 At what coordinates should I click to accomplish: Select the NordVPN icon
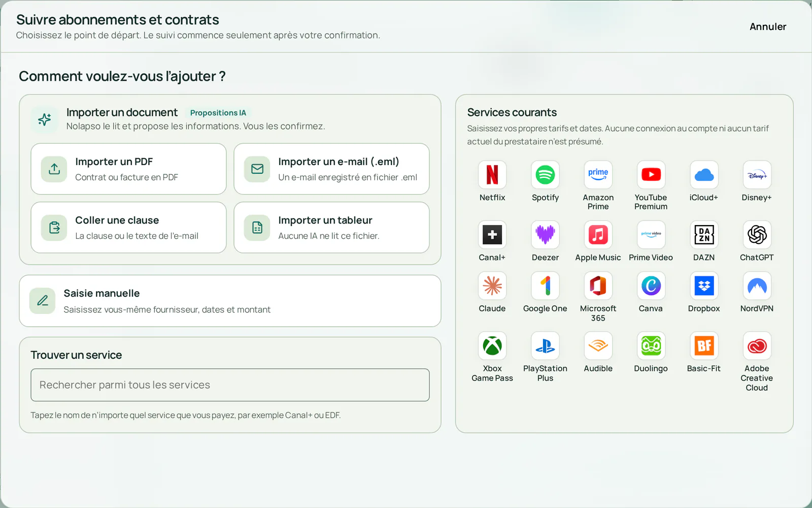[x=757, y=285]
